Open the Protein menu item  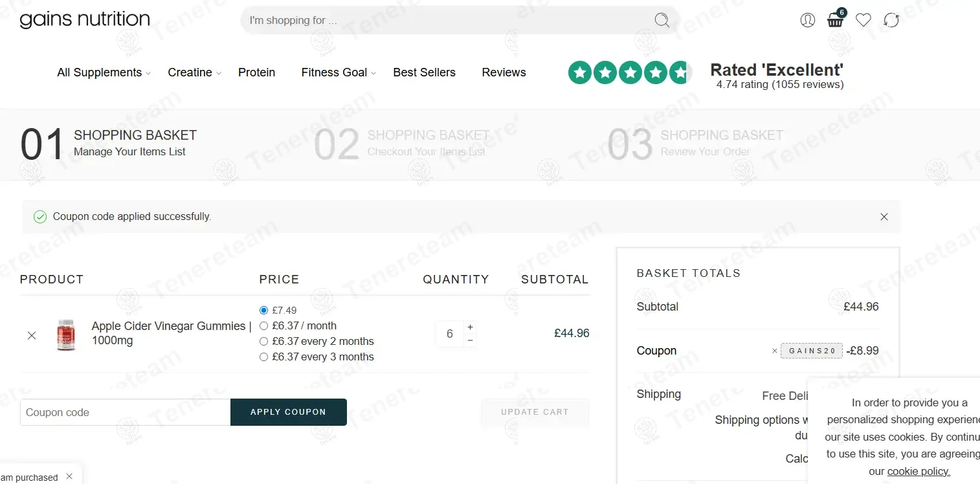[256, 72]
